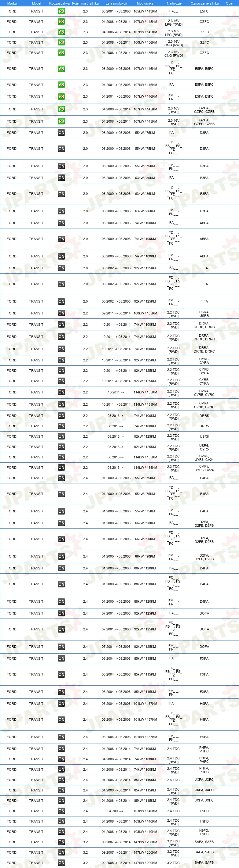Click the Marka column header

(12, 3)
